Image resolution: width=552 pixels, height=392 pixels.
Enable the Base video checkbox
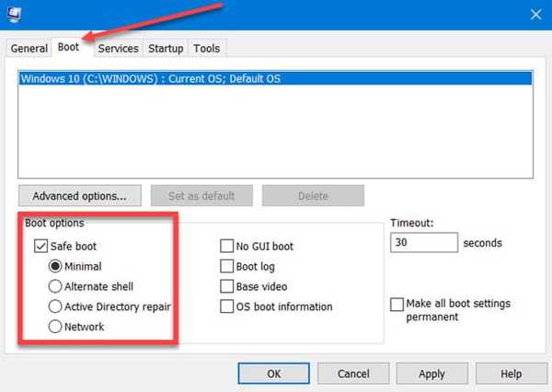pyautogui.click(x=226, y=286)
